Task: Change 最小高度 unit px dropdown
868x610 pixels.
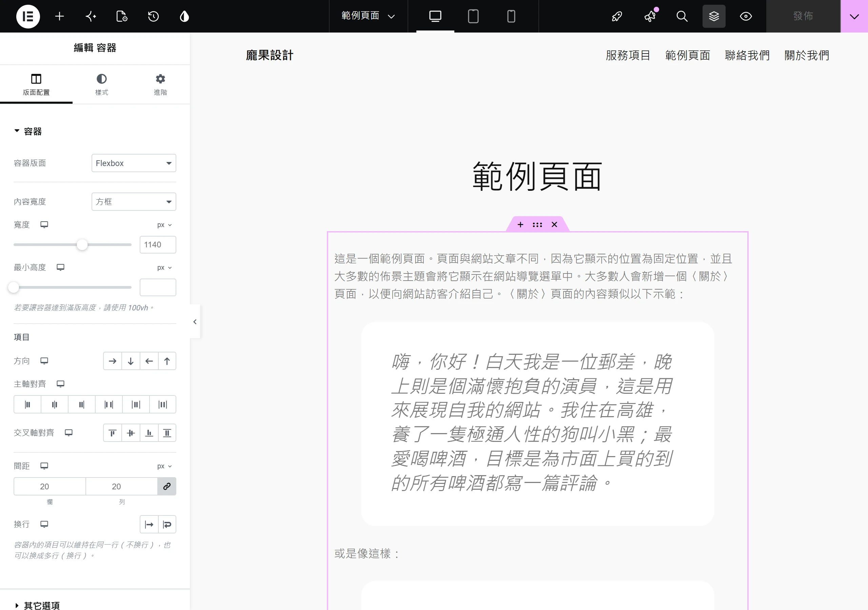Action: (164, 268)
